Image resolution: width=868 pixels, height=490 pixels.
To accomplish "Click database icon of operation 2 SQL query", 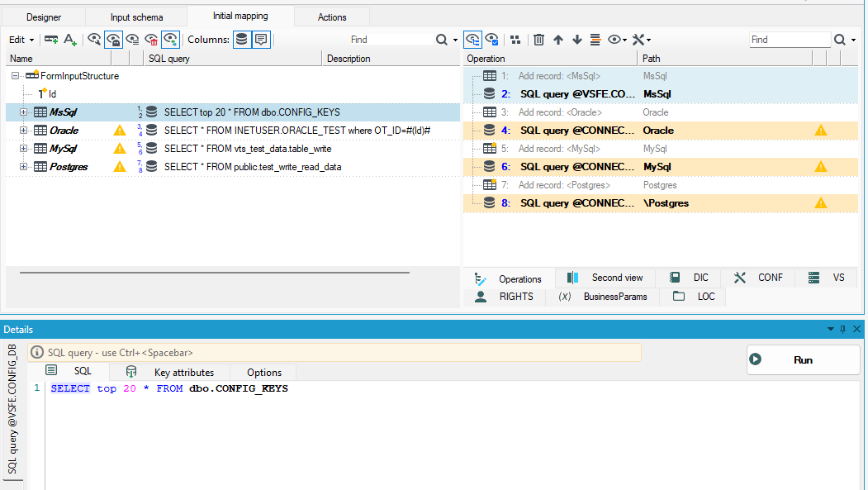I will tap(490, 93).
